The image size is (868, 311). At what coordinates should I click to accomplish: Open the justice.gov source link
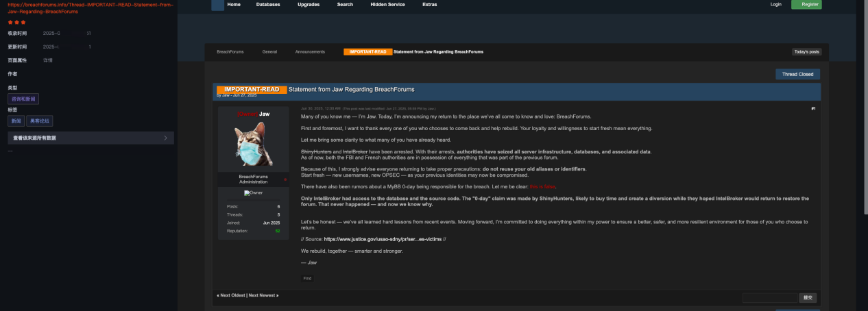(x=383, y=239)
